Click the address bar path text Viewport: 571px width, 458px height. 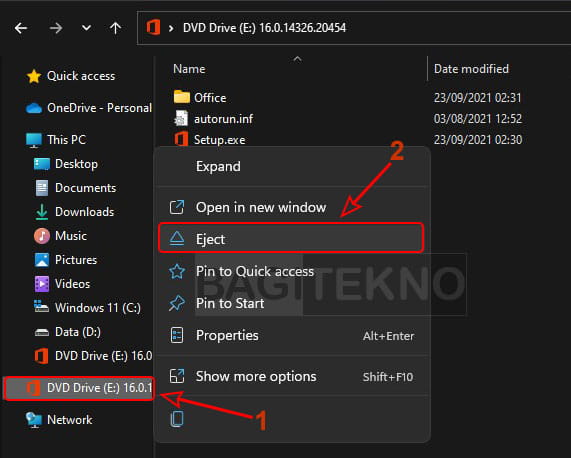tap(264, 28)
